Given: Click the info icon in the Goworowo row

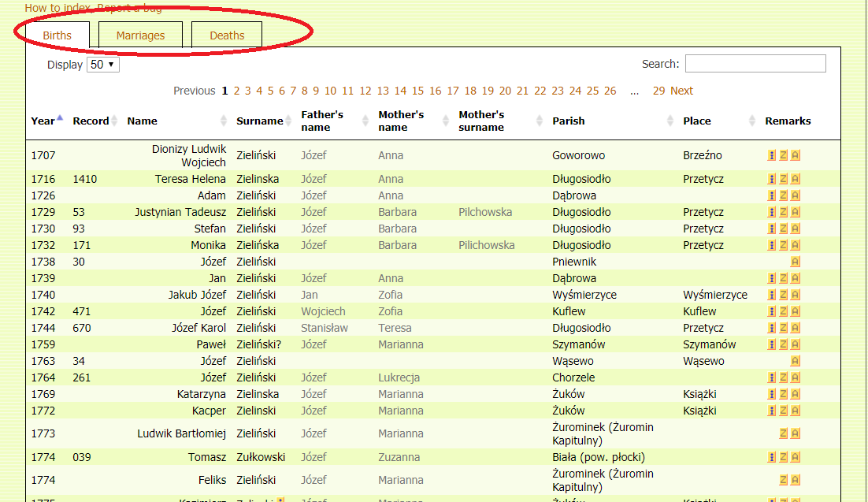Looking at the screenshot, I should [x=772, y=156].
